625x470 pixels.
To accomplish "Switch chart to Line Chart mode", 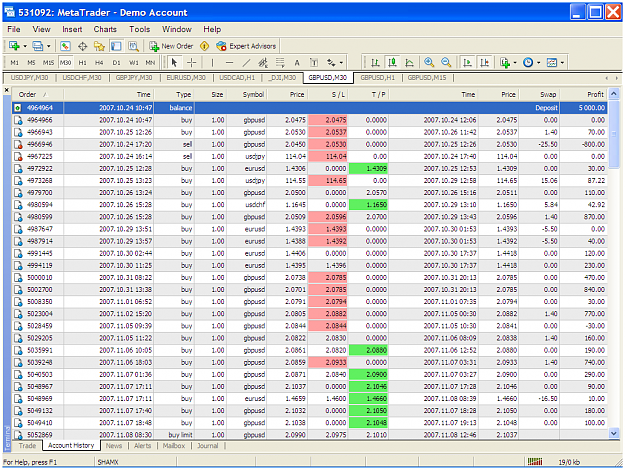I will coord(409,63).
